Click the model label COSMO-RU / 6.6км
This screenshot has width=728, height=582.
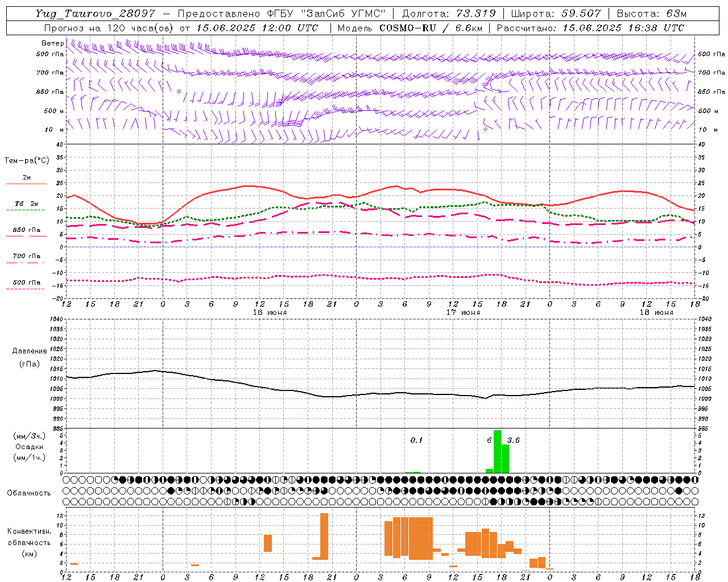point(431,28)
